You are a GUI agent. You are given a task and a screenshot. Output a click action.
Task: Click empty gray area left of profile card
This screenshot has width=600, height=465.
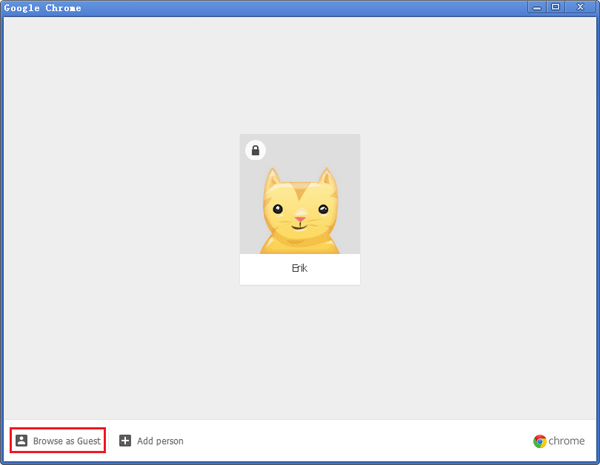[x=120, y=210]
